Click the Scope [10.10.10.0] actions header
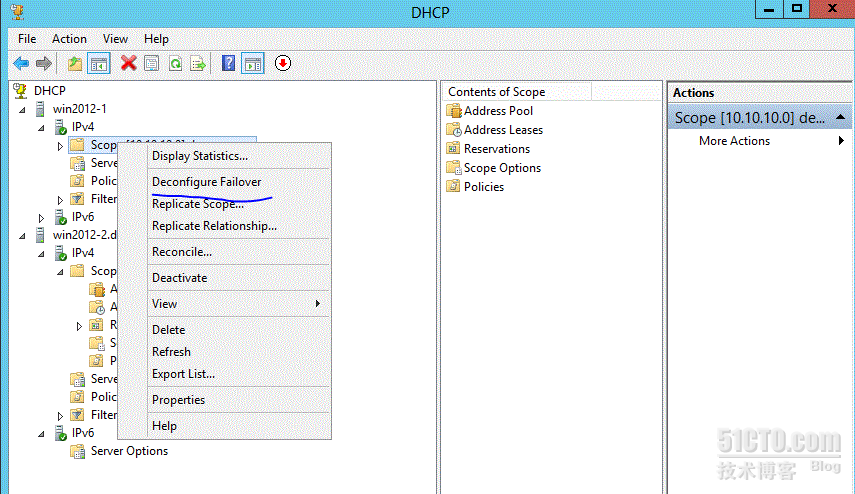 (759, 117)
